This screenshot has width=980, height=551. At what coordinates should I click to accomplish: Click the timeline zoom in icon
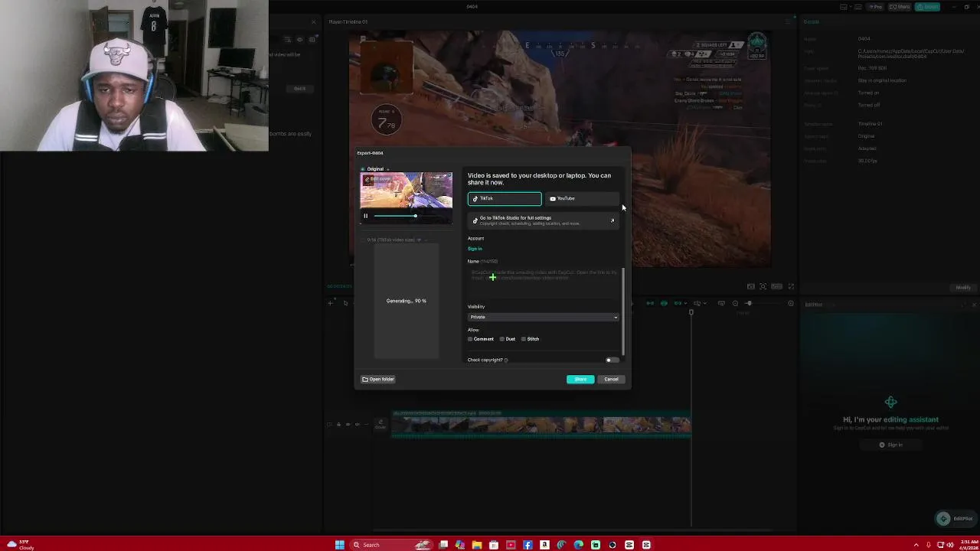point(791,304)
